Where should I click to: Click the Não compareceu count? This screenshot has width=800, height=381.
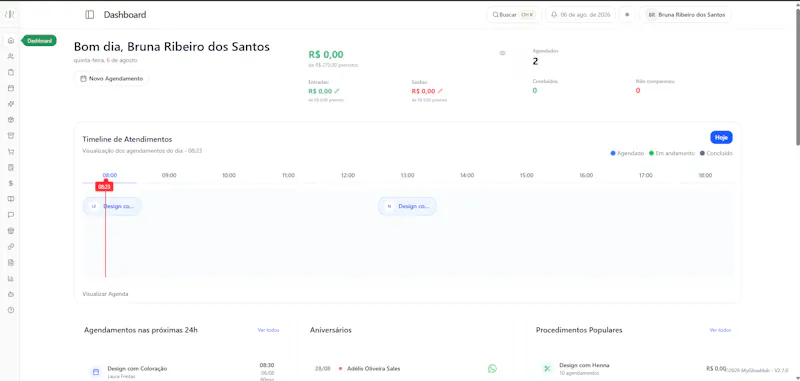(638, 91)
